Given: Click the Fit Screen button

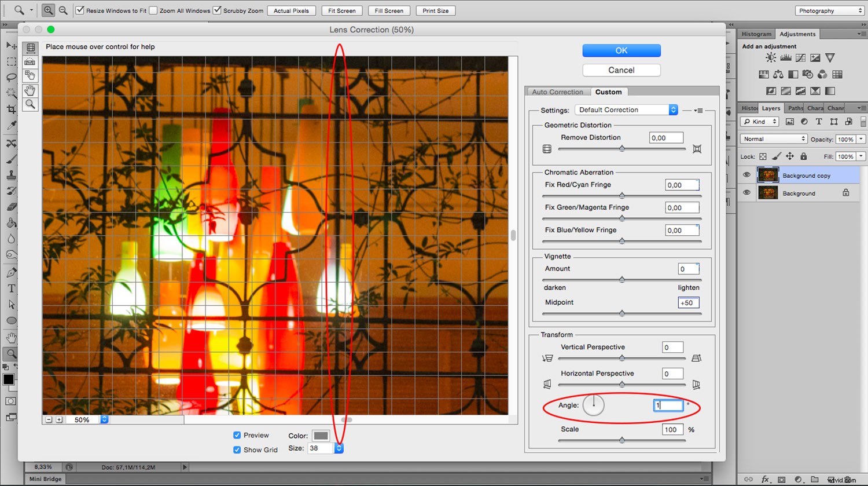Looking at the screenshot, I should pyautogui.click(x=341, y=10).
